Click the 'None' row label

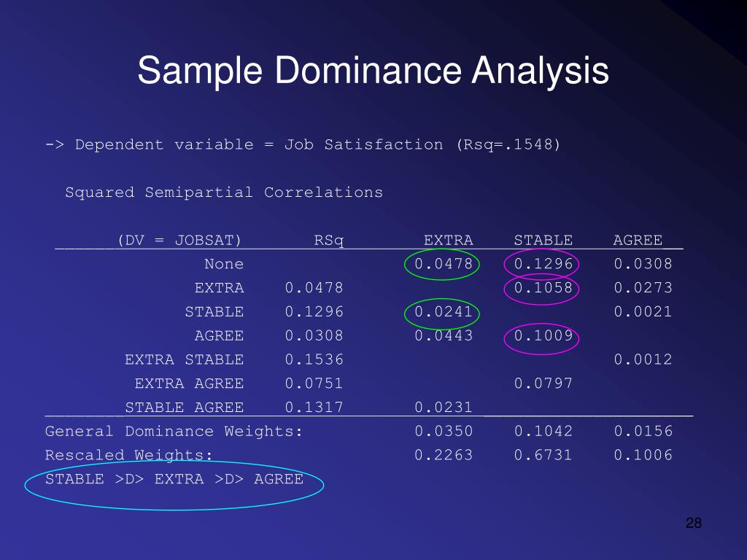click(224, 264)
